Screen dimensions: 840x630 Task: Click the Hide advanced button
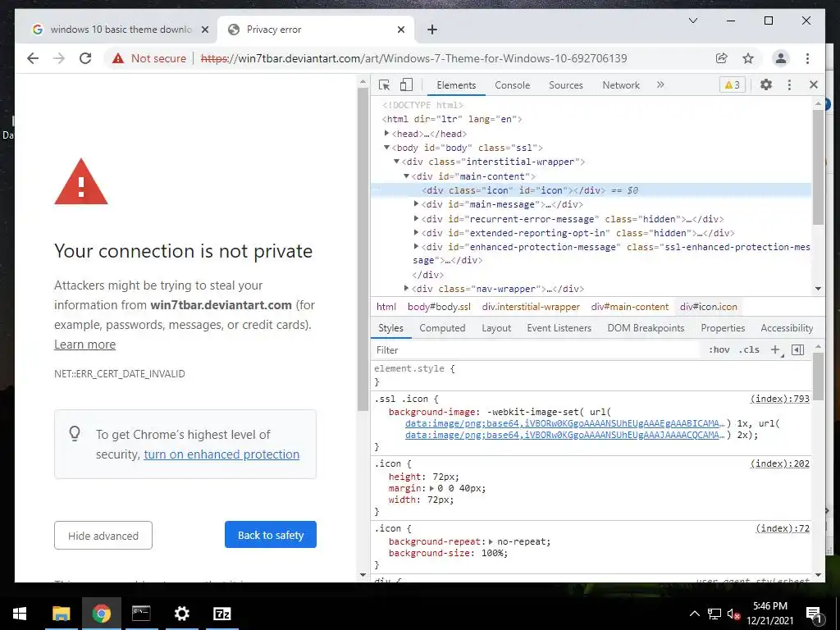(103, 535)
